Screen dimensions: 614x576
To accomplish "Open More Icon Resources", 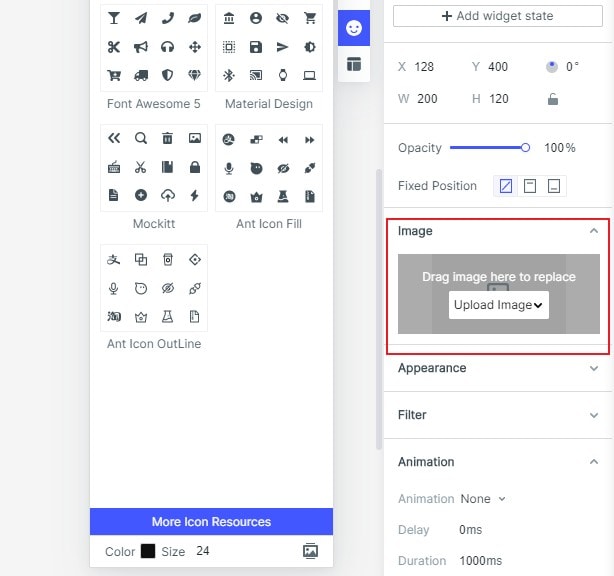I will (211, 522).
